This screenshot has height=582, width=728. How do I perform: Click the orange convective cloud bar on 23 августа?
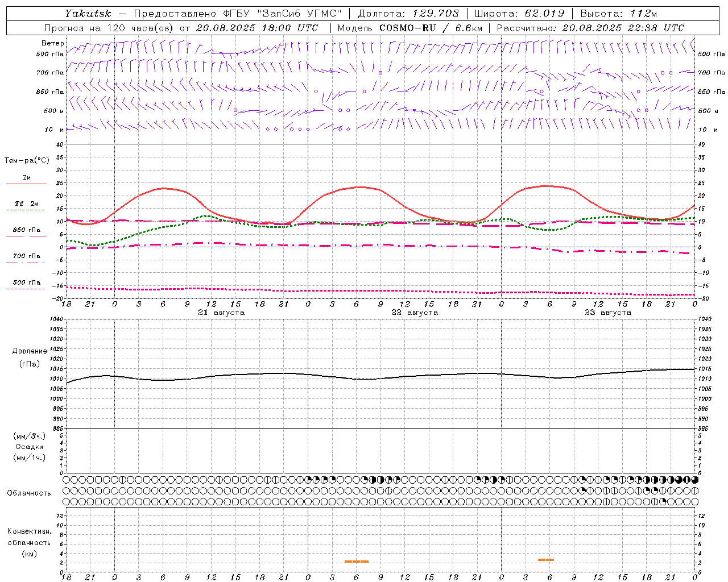pos(546,560)
